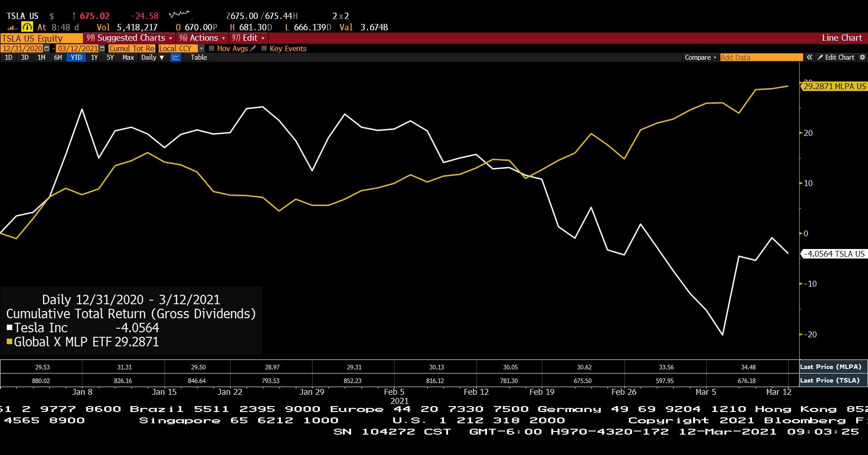Open the Daily periodicity dropdown
The height and width of the screenshot is (455, 868).
[153, 57]
